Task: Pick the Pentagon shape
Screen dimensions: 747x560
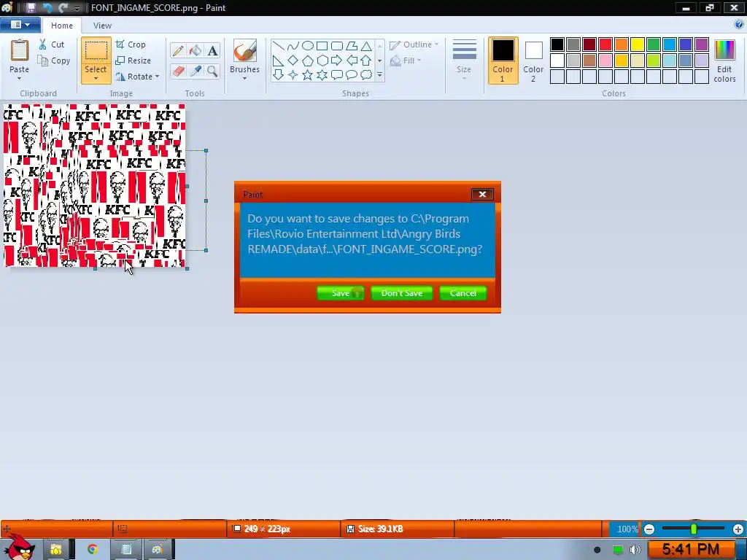Action: [x=308, y=61]
